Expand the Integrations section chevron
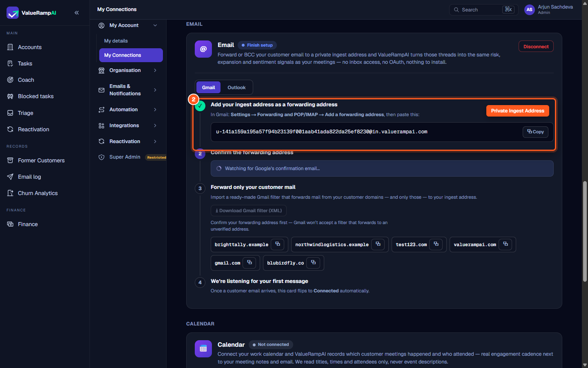 pos(155,126)
